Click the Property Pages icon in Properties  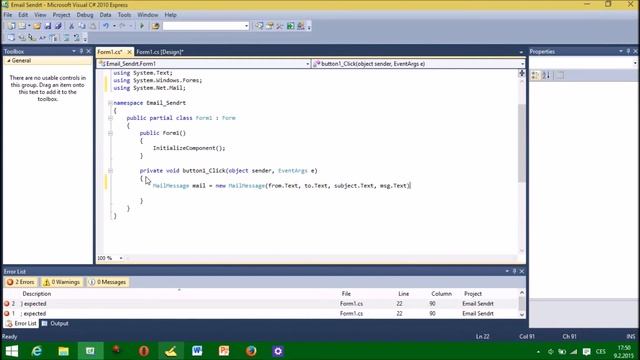tap(560, 76)
